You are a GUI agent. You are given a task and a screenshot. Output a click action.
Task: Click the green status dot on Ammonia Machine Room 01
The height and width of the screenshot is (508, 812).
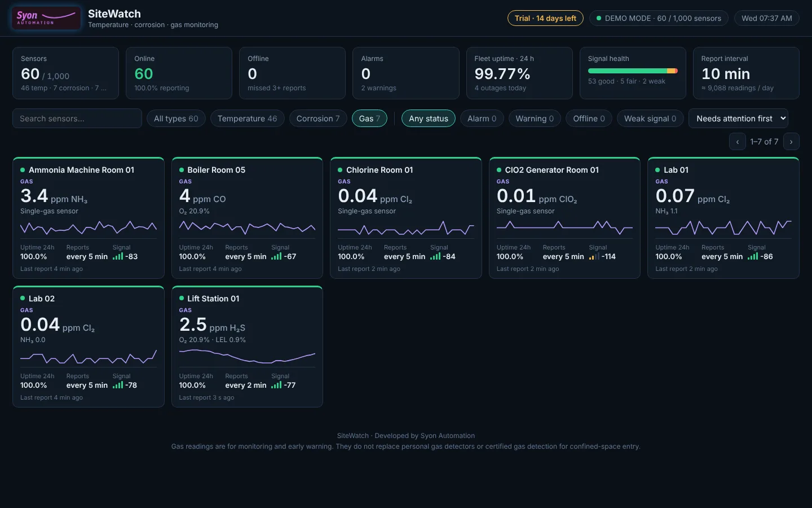pyautogui.click(x=23, y=170)
